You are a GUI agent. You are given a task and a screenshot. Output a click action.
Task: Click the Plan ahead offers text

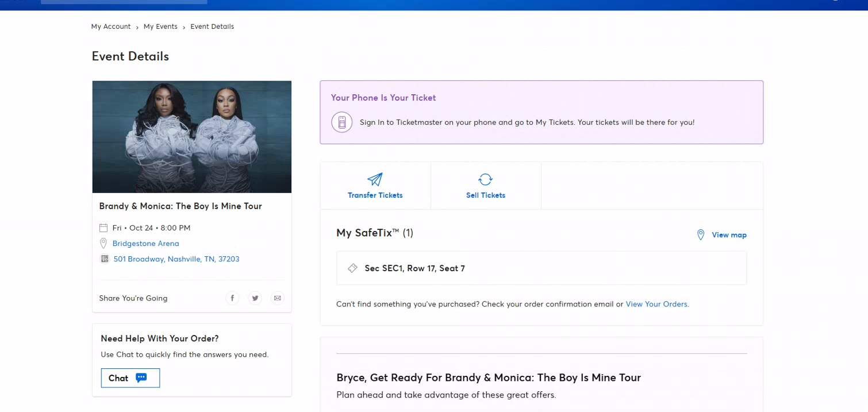[x=446, y=395]
